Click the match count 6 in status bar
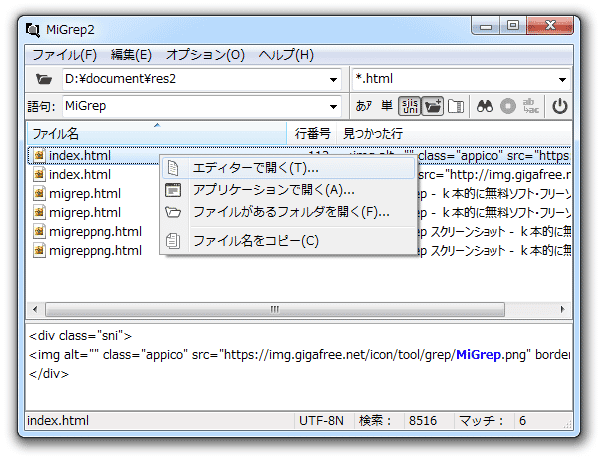The image size is (603, 461). pos(522,421)
